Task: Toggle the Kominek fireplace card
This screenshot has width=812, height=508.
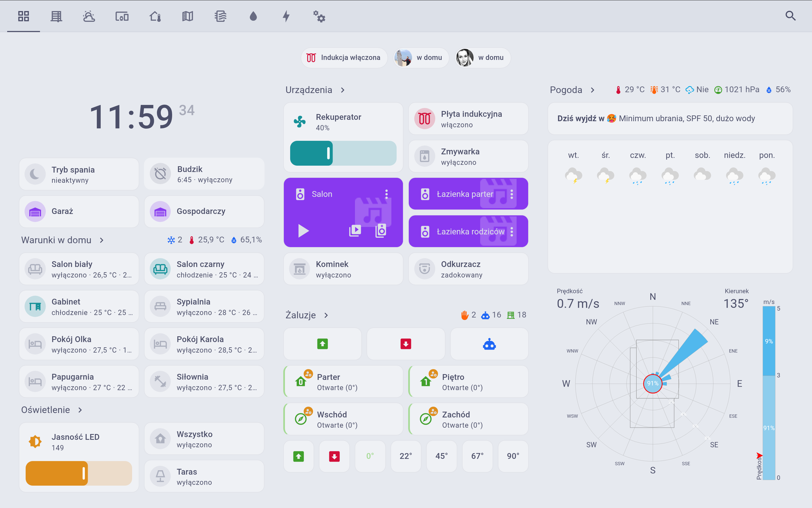Action: click(x=343, y=269)
